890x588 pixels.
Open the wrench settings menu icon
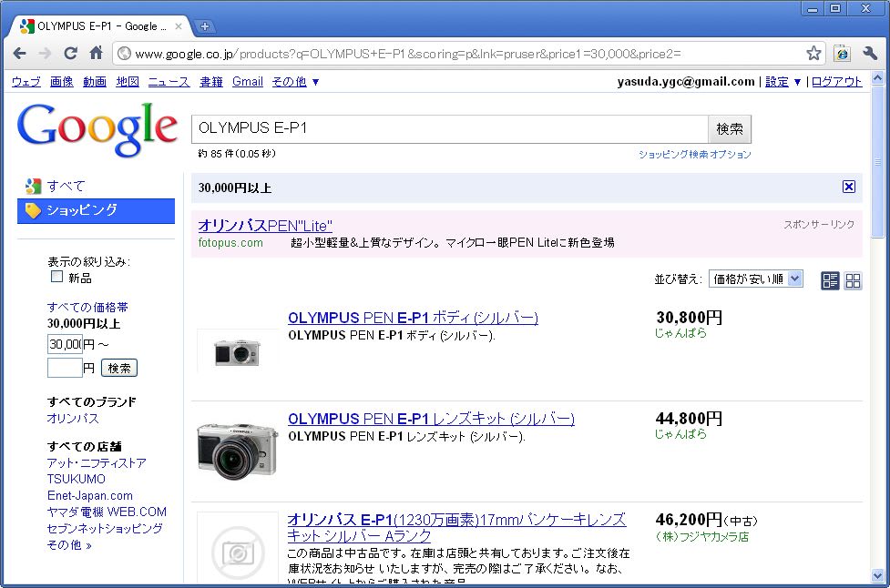click(x=869, y=54)
